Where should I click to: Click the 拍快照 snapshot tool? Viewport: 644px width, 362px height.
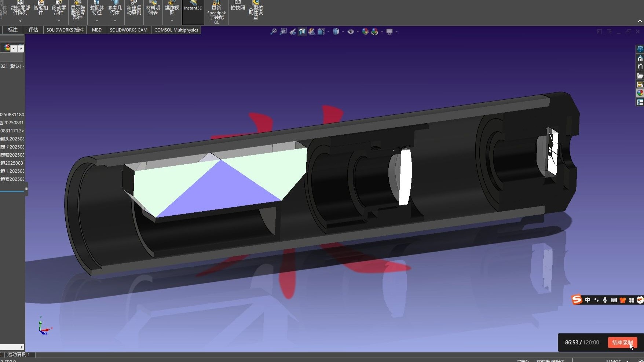(x=237, y=7)
